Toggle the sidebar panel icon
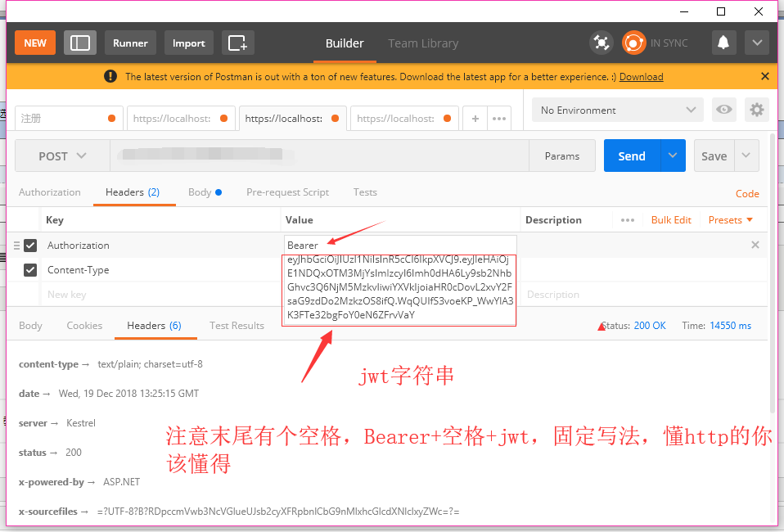 pos(80,43)
